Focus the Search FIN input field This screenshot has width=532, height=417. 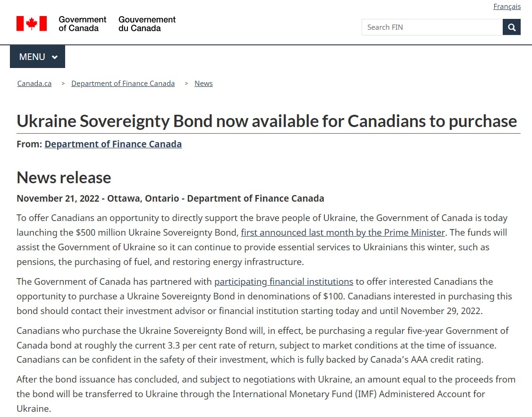(432, 27)
